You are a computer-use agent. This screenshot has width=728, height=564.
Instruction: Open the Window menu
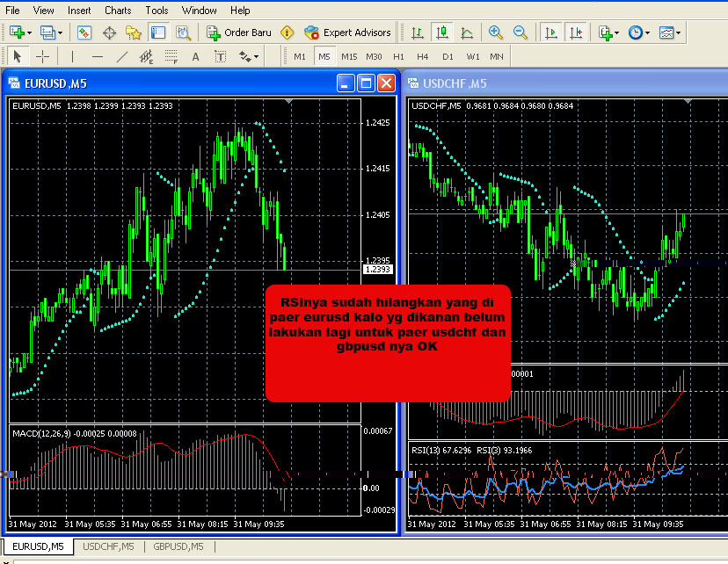[x=200, y=11]
